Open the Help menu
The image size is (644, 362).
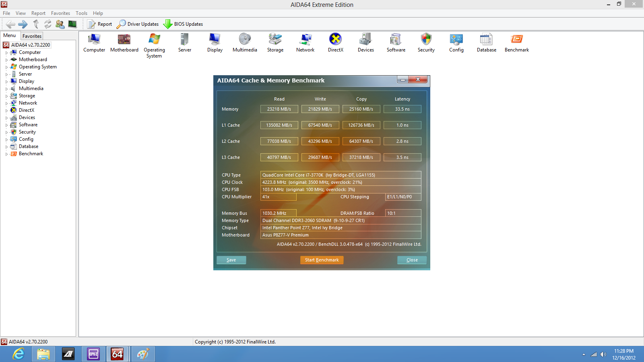tap(98, 13)
